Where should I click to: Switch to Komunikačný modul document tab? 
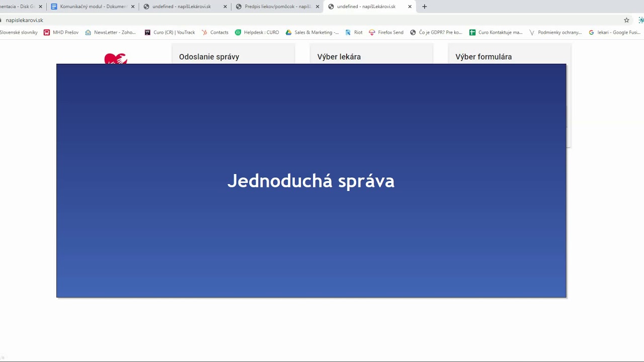click(x=93, y=7)
